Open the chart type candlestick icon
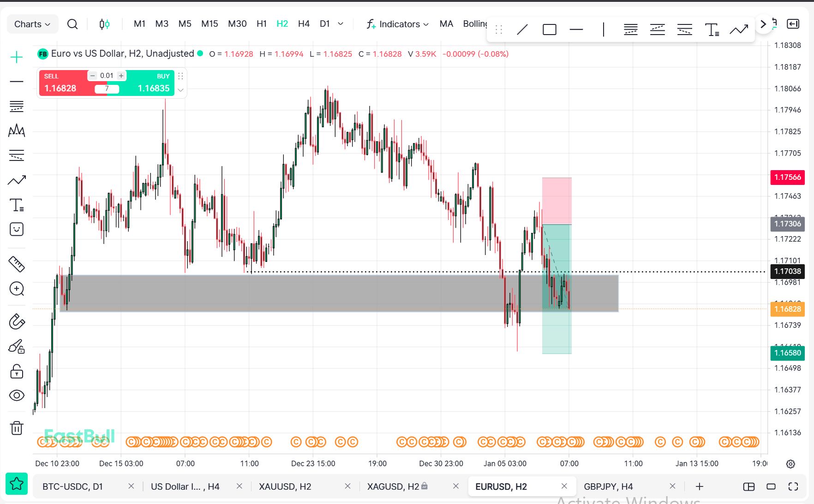 [x=105, y=24]
